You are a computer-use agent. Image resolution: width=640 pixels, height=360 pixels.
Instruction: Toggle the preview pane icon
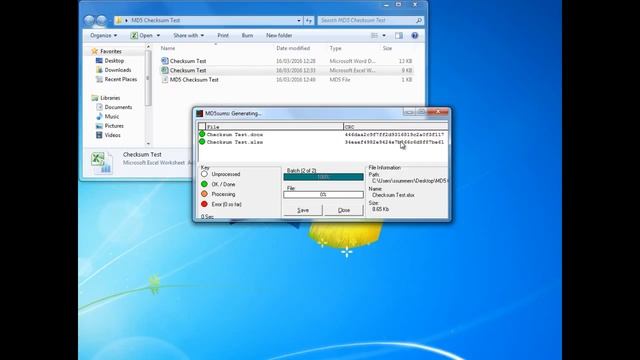[x=399, y=36]
